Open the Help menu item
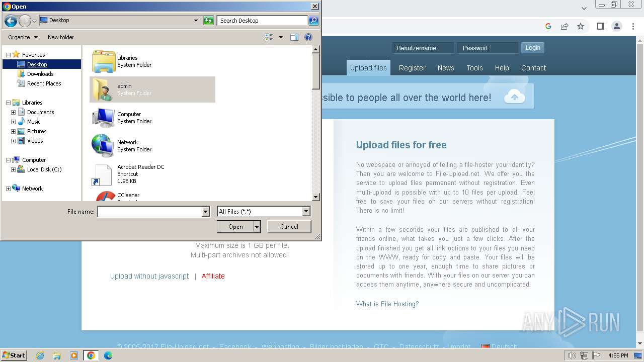644x362 pixels. point(502,68)
